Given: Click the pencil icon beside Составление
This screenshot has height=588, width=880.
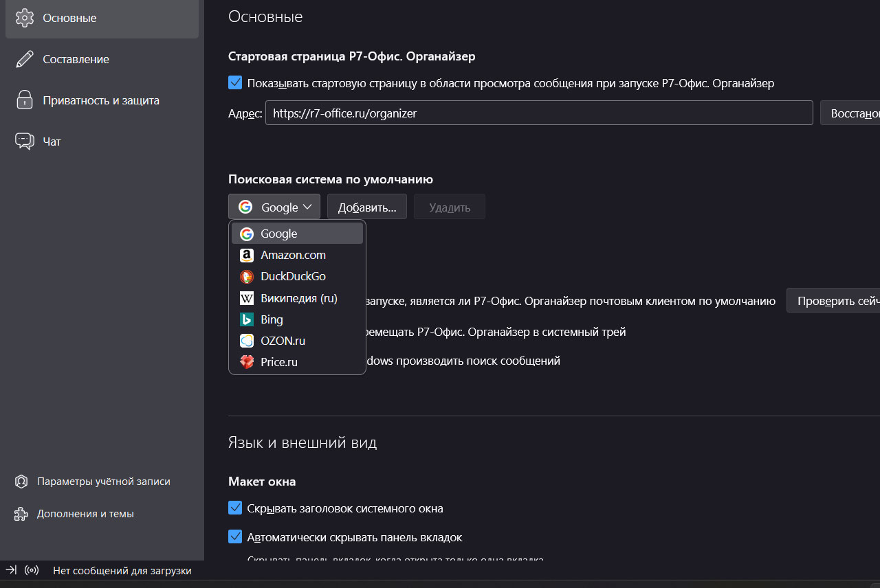Looking at the screenshot, I should tap(25, 59).
